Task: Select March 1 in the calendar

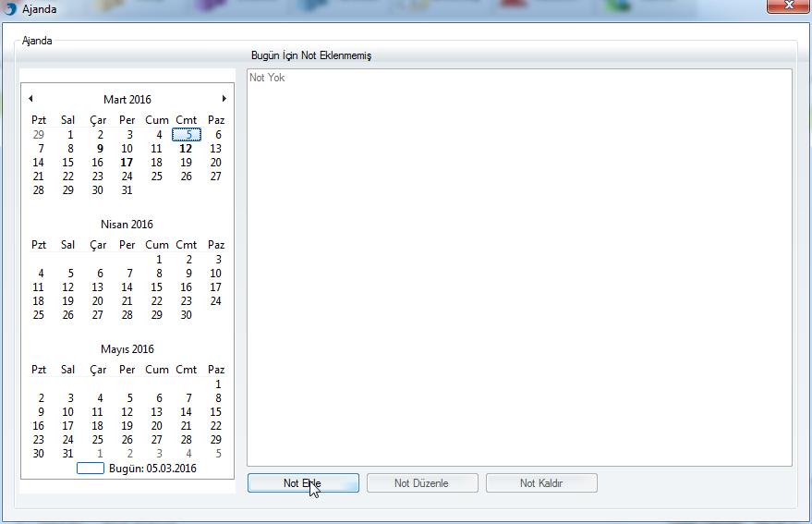Action: tap(70, 135)
